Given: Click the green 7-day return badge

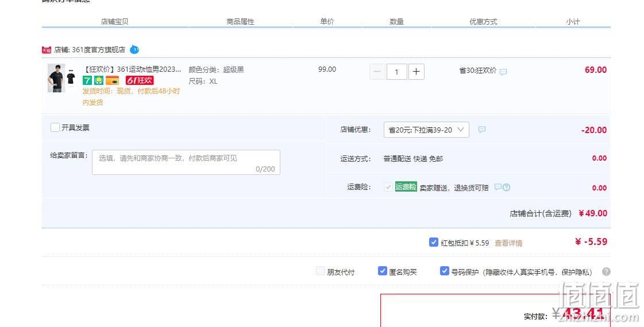Looking at the screenshot, I should click(x=87, y=80).
